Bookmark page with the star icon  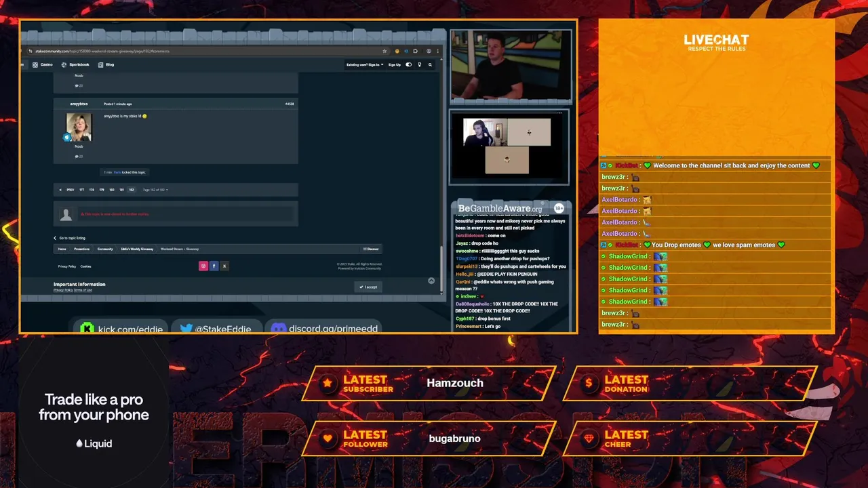tap(384, 51)
